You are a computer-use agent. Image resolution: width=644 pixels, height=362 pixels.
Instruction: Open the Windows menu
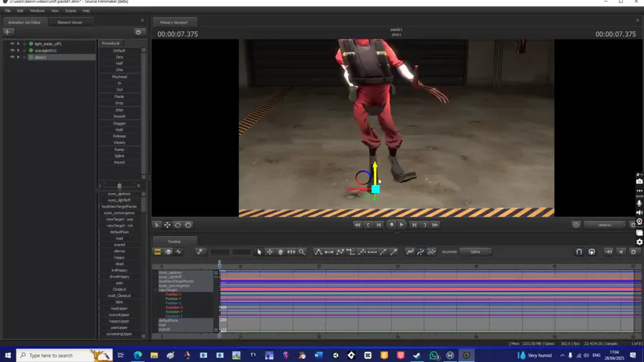(37, 11)
